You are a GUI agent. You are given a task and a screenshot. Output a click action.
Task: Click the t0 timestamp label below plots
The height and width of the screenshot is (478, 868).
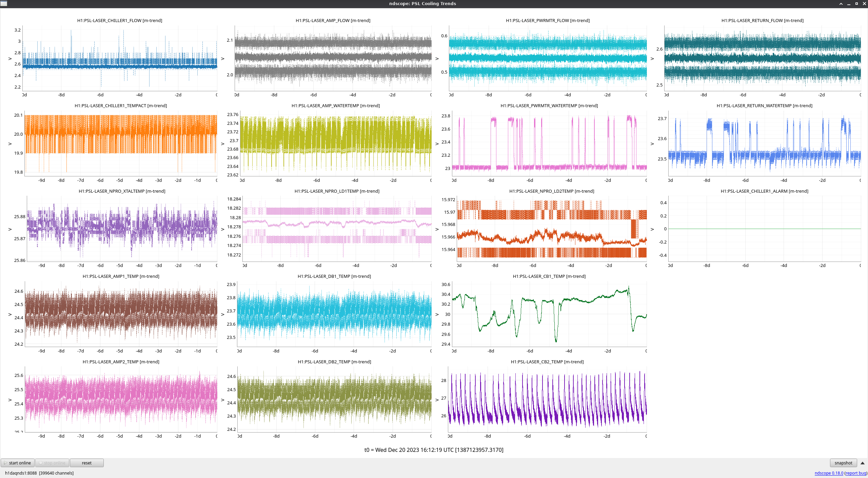point(434,450)
